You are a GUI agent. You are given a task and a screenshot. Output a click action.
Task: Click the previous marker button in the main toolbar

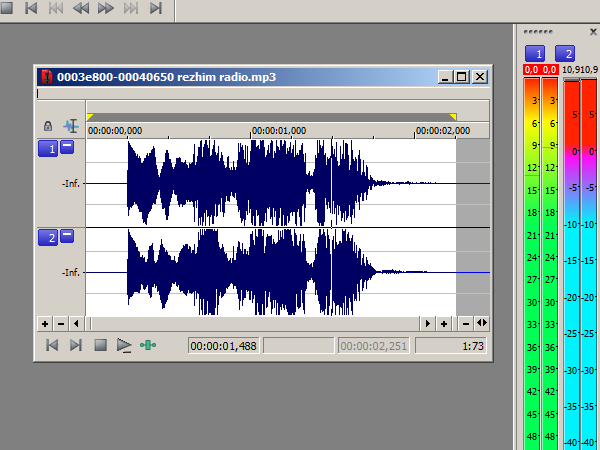tap(56, 8)
